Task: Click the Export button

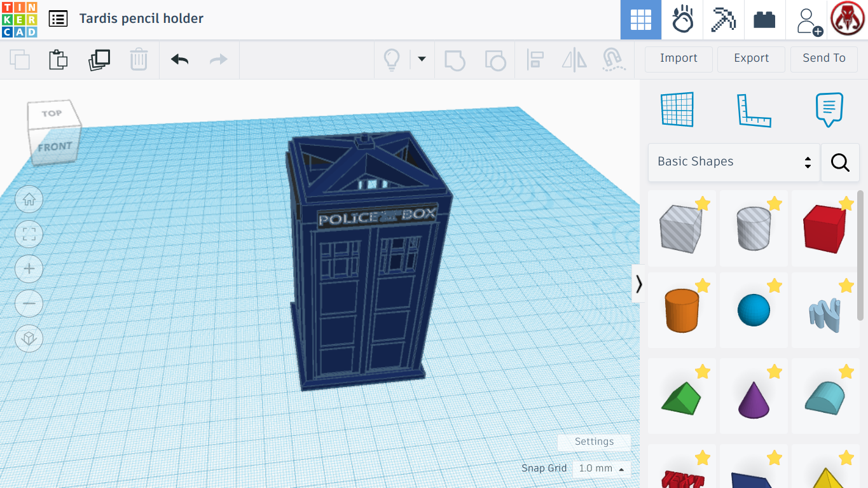Action: (x=752, y=59)
